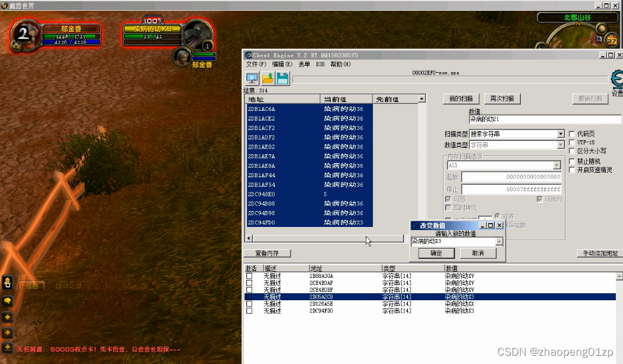Viewport: 623px width, 364px height.
Task: Click the 手动添加地址 button
Action: 601,253
